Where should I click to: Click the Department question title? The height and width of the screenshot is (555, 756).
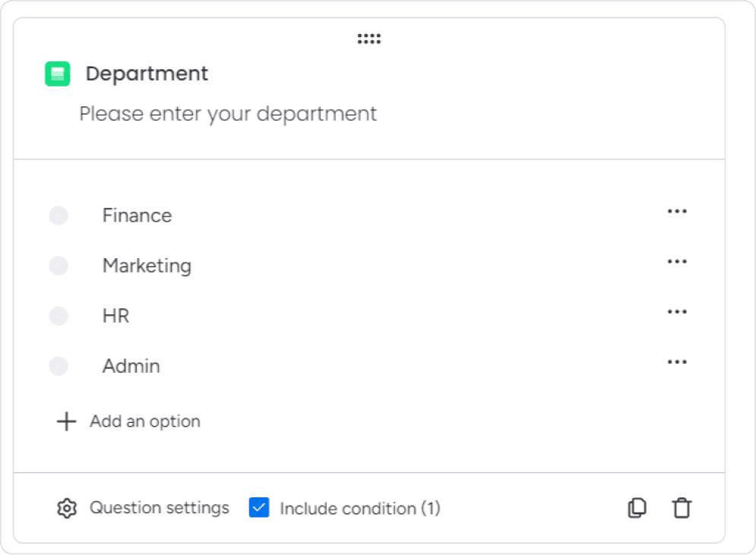point(147,73)
